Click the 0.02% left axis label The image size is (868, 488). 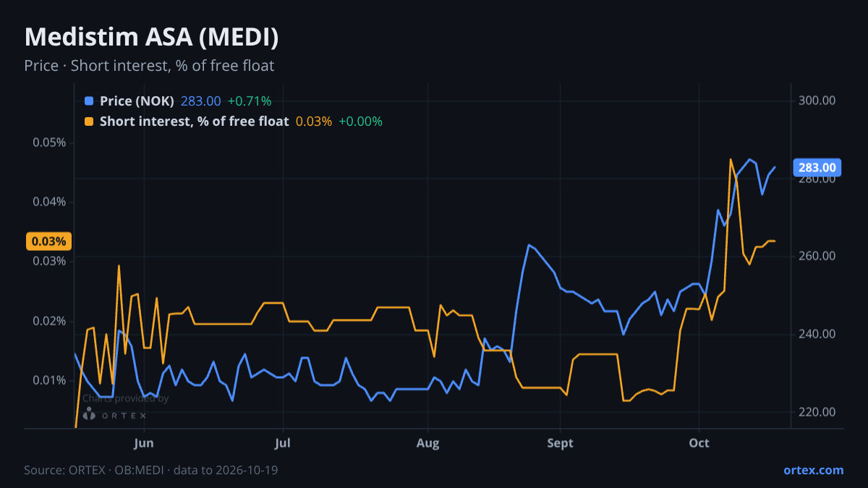(49, 321)
